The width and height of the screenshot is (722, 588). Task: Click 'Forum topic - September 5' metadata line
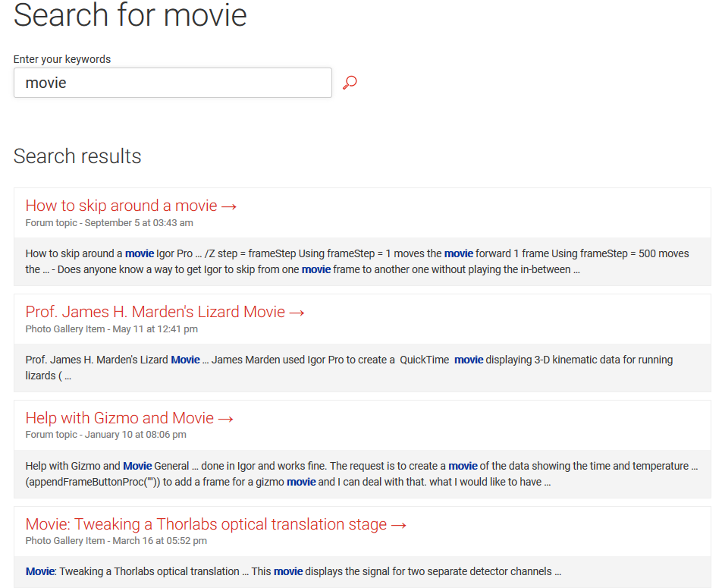[109, 223]
